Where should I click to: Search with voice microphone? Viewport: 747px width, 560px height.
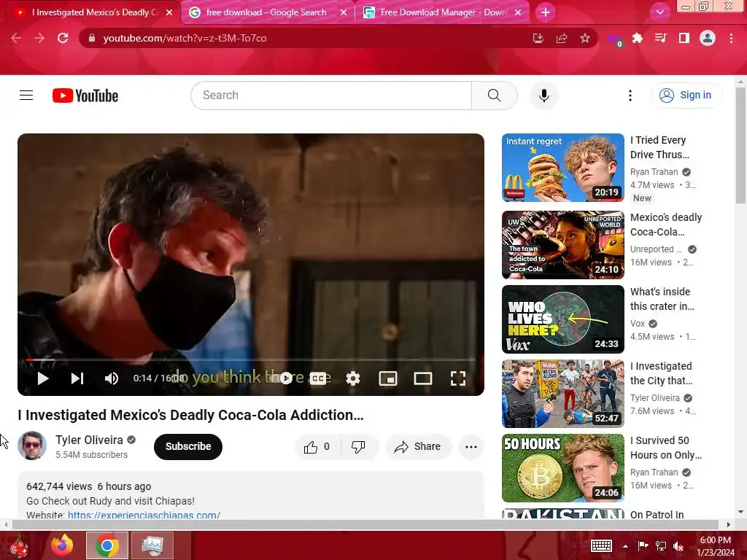pyautogui.click(x=544, y=96)
